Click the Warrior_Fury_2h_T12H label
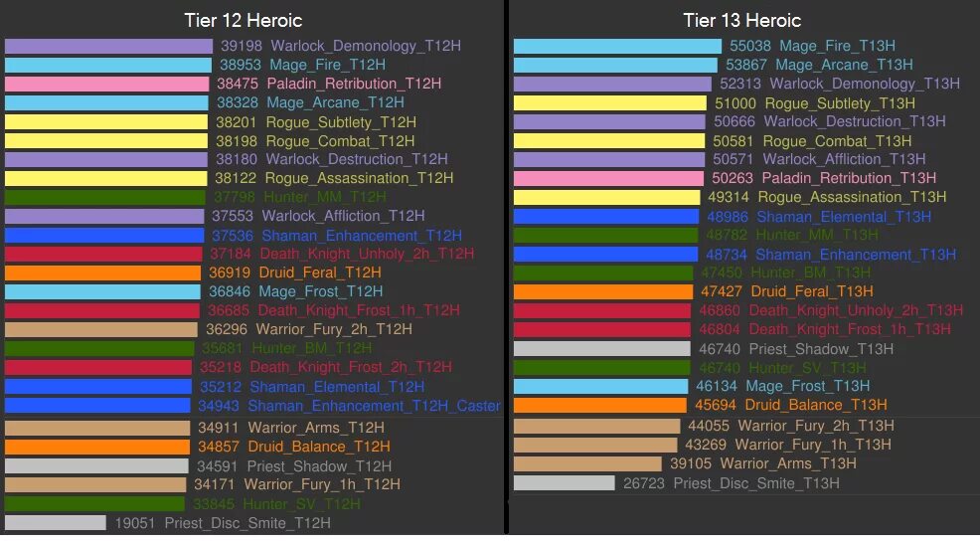The width and height of the screenshot is (980, 545). pos(334,328)
